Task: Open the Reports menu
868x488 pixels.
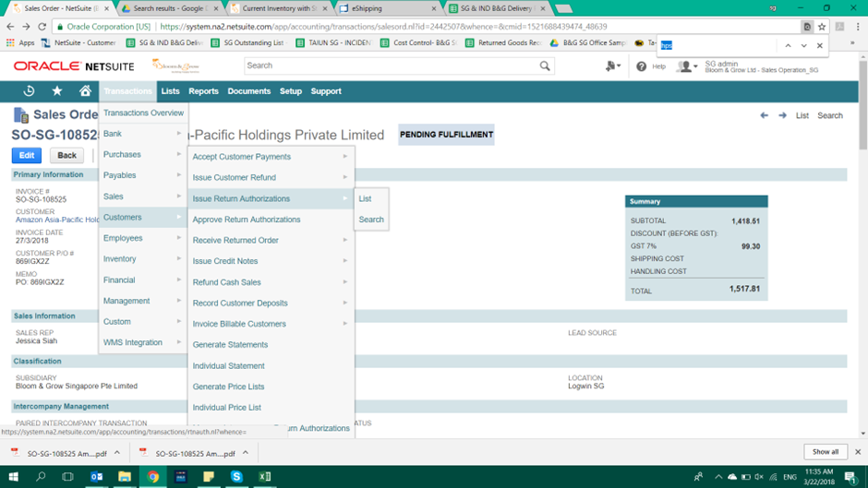Action: pyautogui.click(x=203, y=91)
